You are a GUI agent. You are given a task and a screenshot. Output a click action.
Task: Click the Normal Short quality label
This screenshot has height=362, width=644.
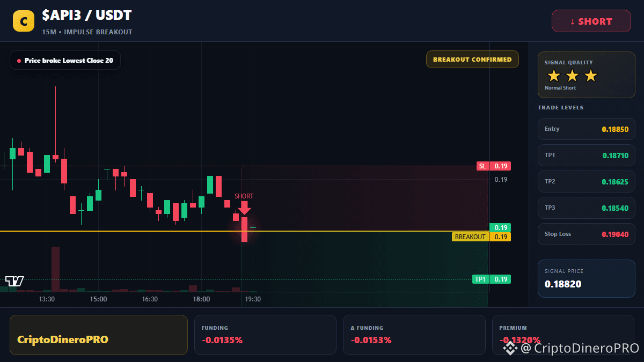click(x=560, y=88)
